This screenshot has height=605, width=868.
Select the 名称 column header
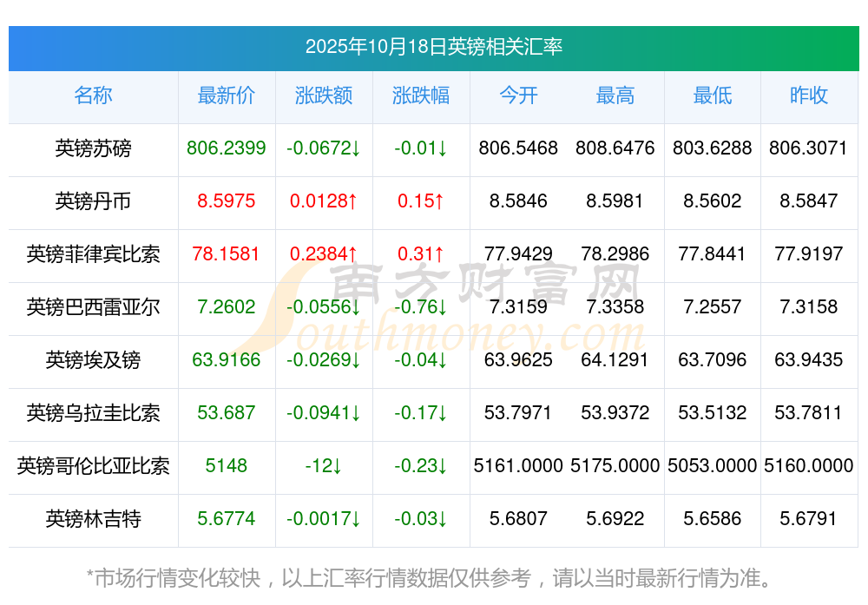pos(93,95)
